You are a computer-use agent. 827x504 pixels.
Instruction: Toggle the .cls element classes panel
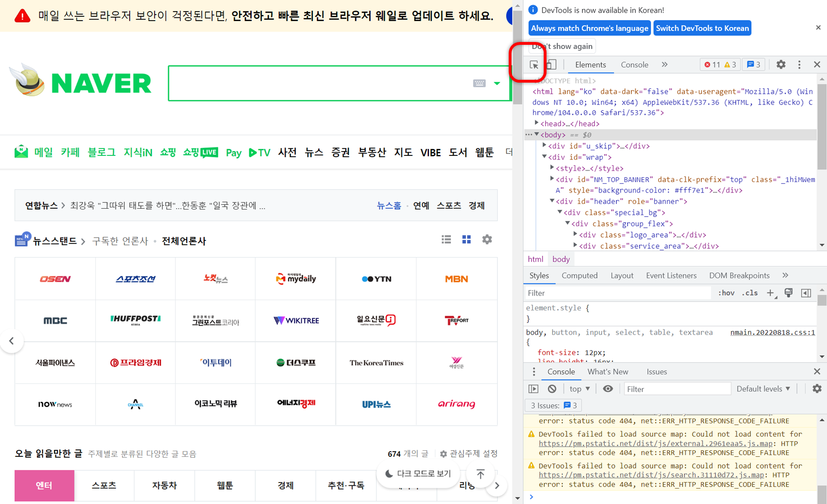(x=750, y=293)
